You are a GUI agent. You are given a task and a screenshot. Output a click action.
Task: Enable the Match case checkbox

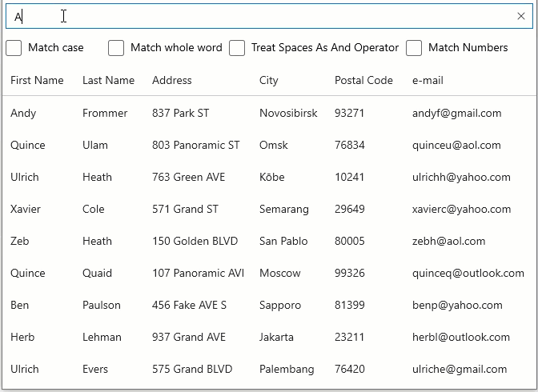coord(14,48)
